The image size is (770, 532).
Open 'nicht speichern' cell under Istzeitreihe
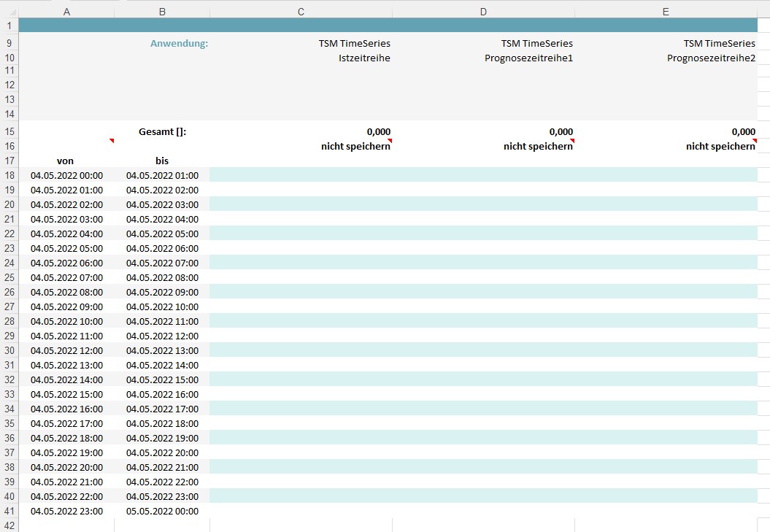click(355, 147)
